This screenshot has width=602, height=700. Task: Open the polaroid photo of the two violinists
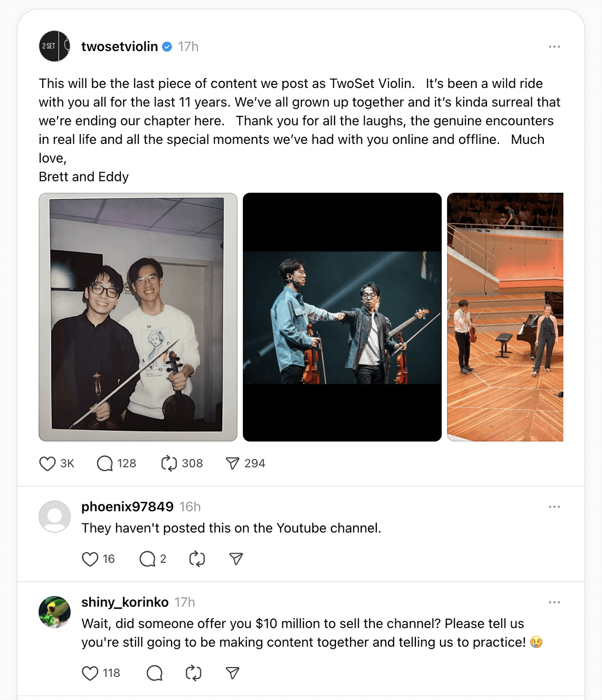pos(138,317)
